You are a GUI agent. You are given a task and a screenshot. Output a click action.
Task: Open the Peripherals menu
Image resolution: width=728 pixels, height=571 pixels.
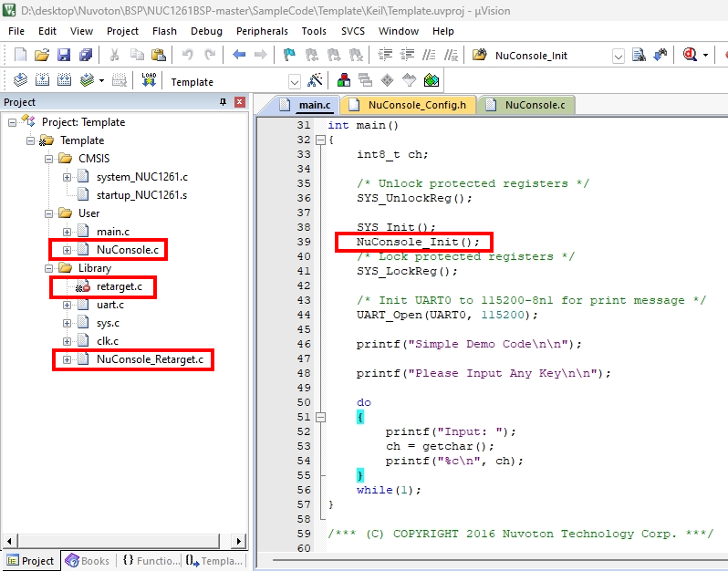click(x=263, y=31)
